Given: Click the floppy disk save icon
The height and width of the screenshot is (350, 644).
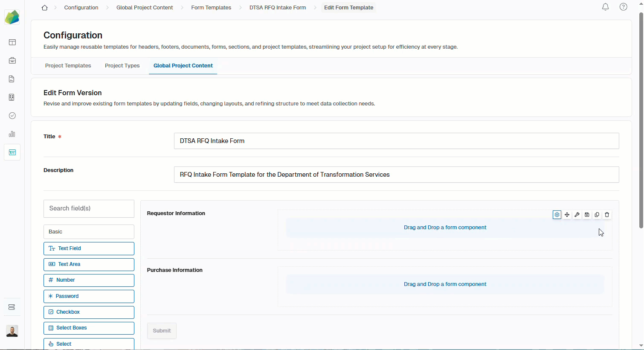Looking at the screenshot, I should point(587,215).
